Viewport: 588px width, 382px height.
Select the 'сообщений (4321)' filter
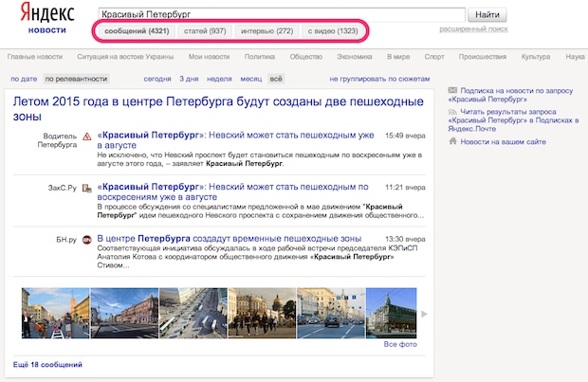(136, 32)
